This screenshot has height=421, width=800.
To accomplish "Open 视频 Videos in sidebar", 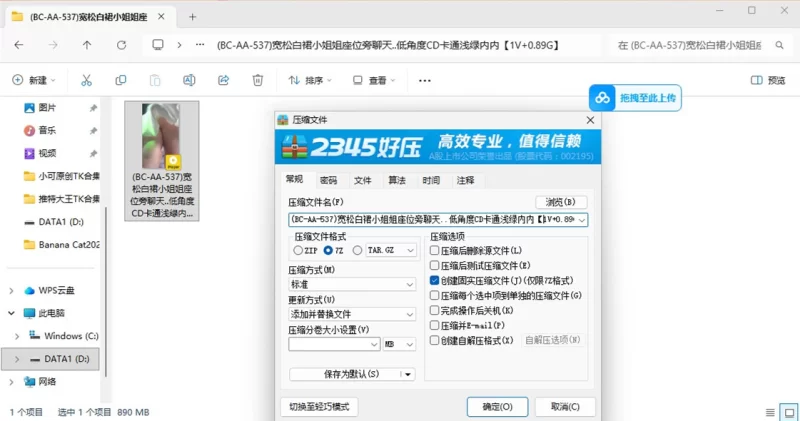I will click(x=47, y=153).
